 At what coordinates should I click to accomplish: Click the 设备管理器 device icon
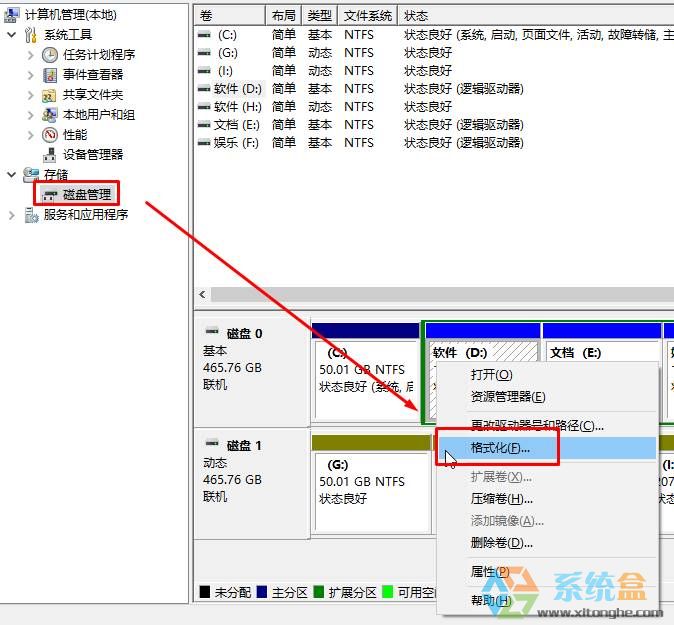(x=49, y=155)
